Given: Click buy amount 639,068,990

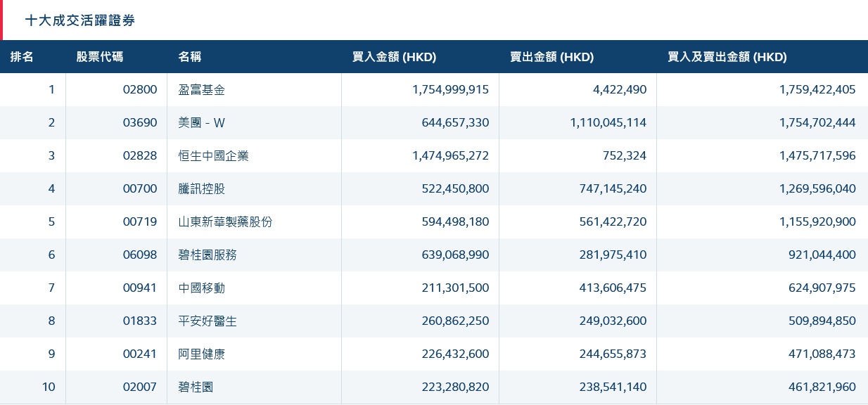Looking at the screenshot, I should (455, 255).
